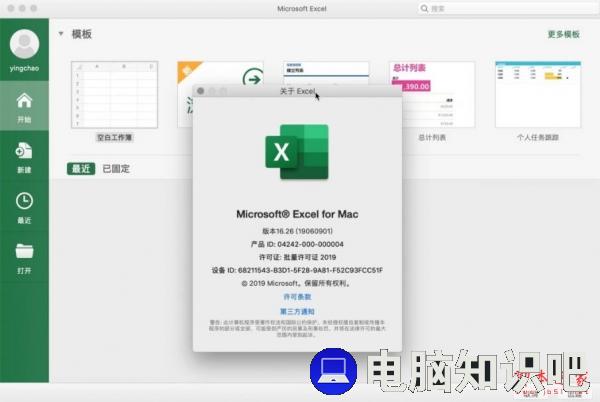Select the 个人任务跟踪 template thumbnail

pyautogui.click(x=538, y=94)
